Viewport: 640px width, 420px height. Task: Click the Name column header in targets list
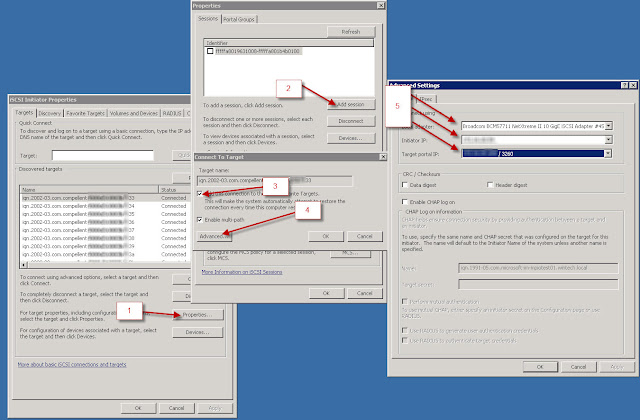89,190
